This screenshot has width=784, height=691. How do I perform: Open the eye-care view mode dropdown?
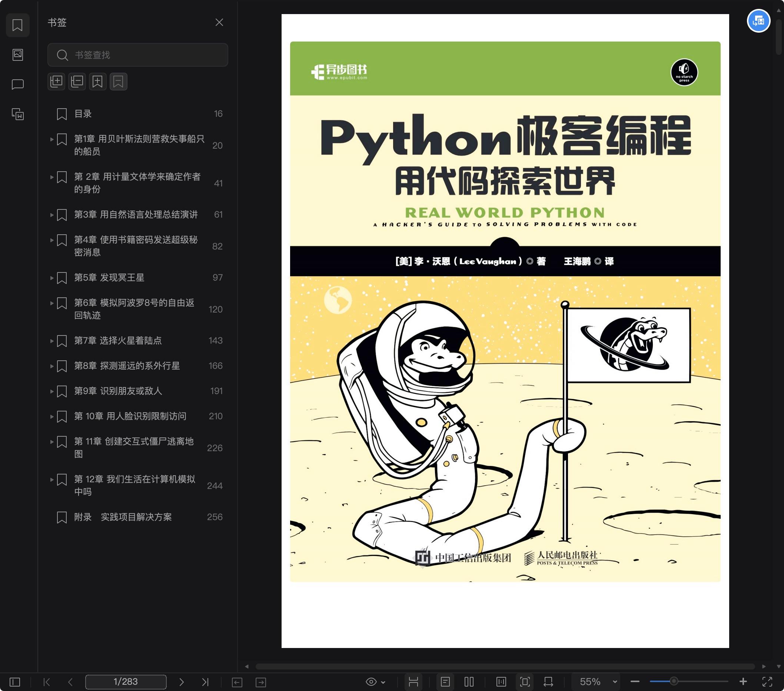[375, 682]
